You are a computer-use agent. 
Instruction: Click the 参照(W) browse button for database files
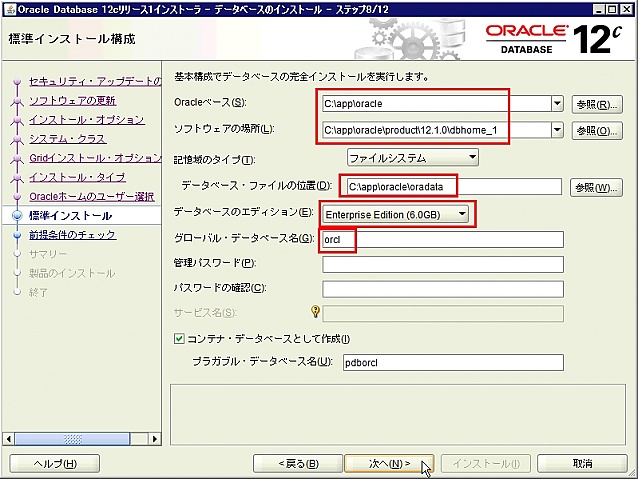click(596, 188)
